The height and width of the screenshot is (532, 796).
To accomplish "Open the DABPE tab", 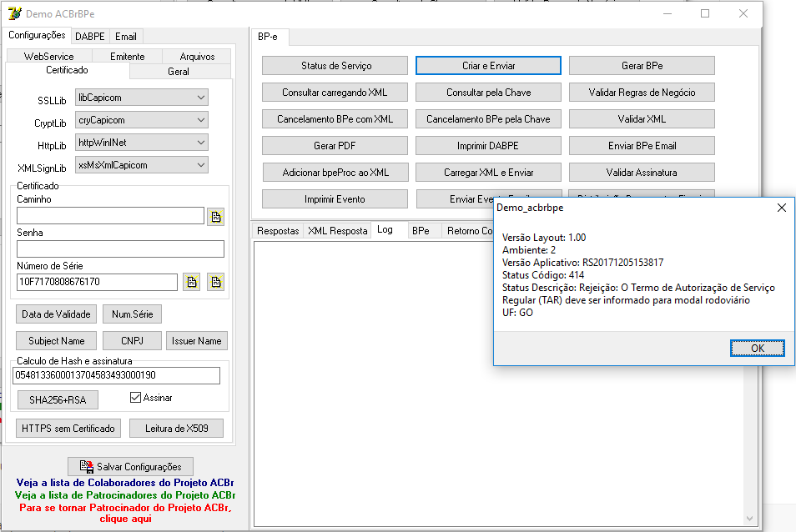I will click(x=90, y=37).
